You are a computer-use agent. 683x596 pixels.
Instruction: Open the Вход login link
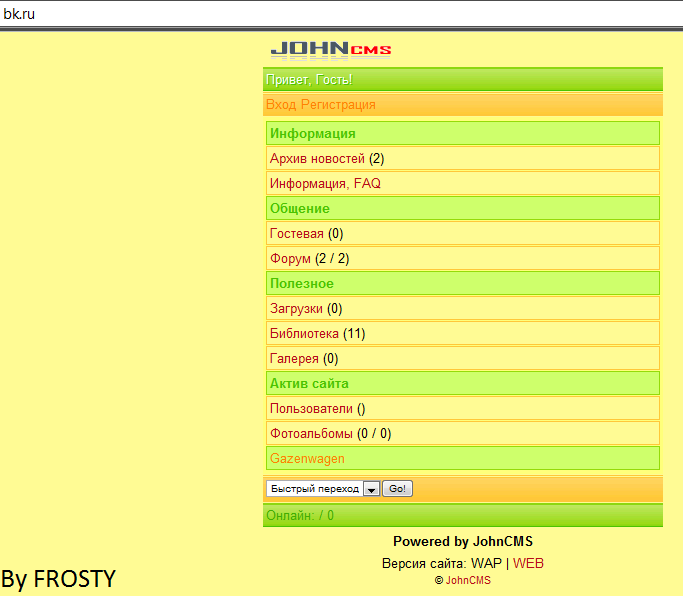(281, 105)
